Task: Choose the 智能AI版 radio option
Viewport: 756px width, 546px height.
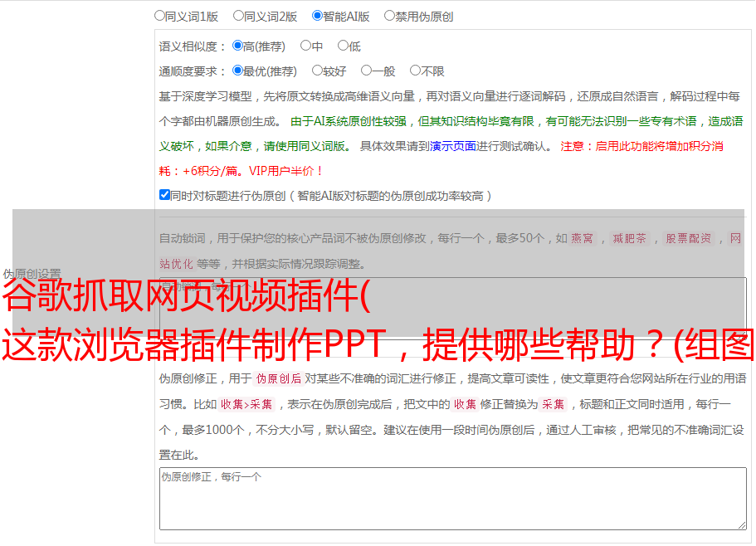Action: (x=317, y=16)
